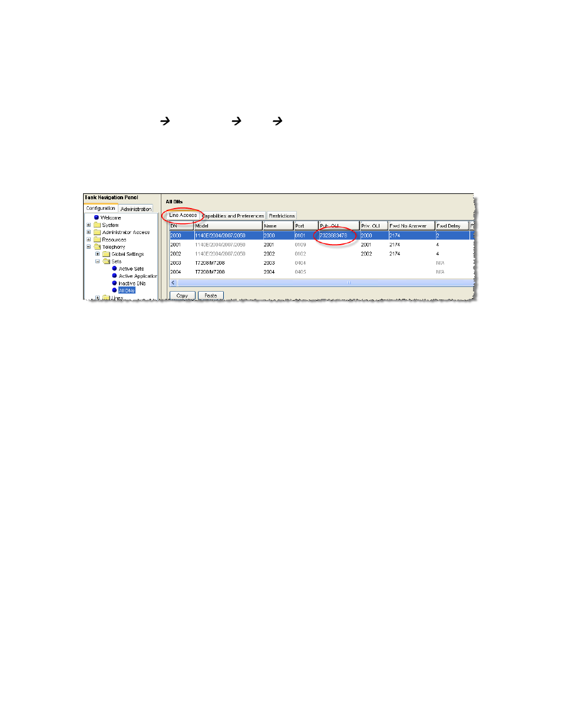Expand the Lines folder
562x728 pixels.
[x=98, y=298]
